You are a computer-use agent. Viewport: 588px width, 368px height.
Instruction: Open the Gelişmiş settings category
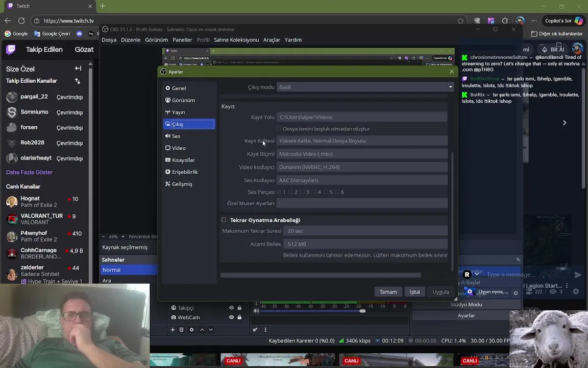(x=189, y=184)
